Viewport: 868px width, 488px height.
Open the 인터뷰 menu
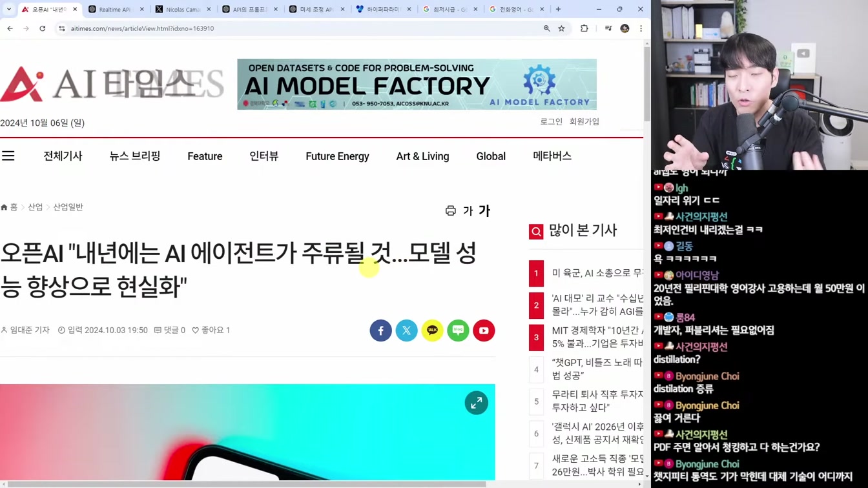[x=264, y=156]
